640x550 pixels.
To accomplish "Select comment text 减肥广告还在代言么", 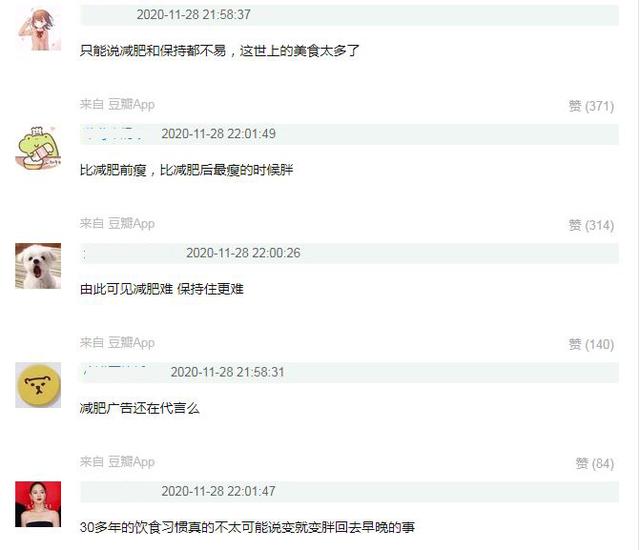I will (x=140, y=408).
